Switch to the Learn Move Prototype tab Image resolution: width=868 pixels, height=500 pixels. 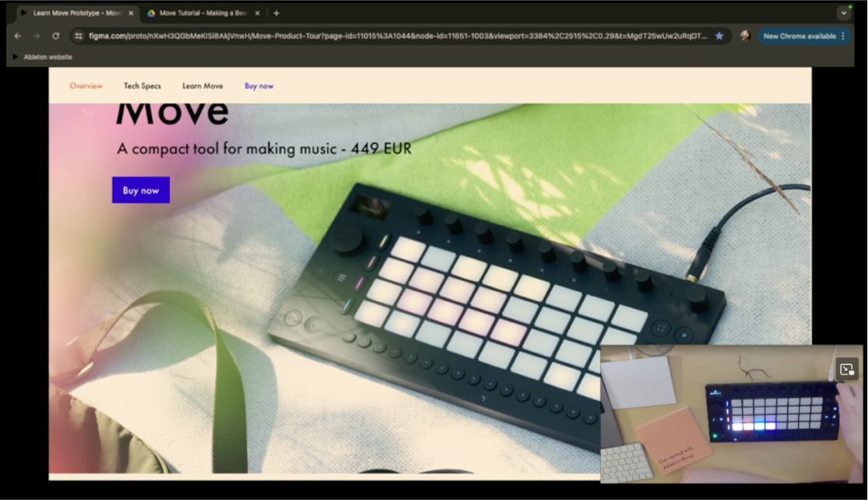[x=76, y=13]
